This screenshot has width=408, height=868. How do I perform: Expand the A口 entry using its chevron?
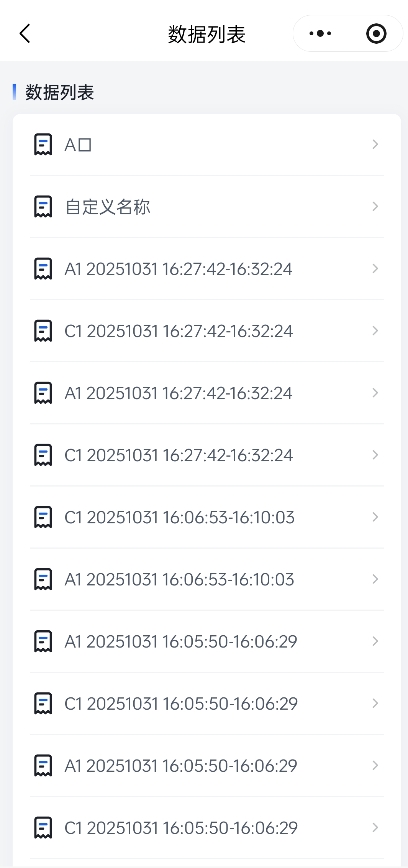tap(375, 145)
